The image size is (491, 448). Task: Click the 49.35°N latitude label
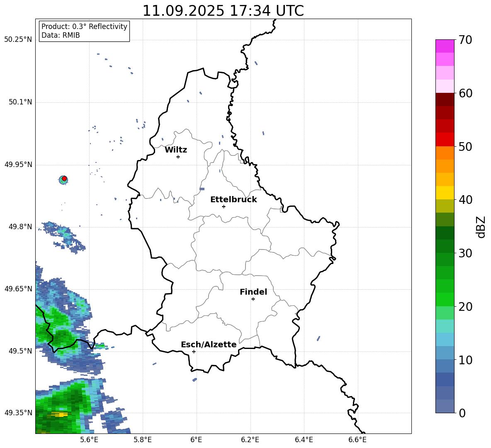tap(18, 413)
